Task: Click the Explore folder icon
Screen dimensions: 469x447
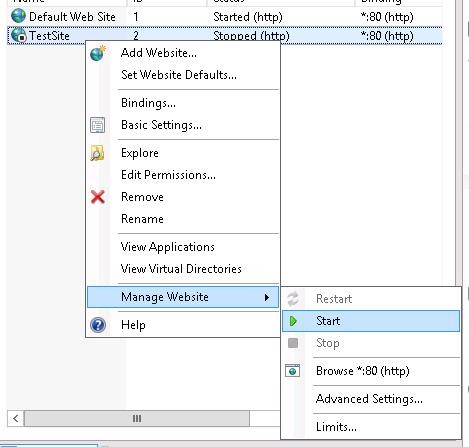Action: tap(97, 153)
